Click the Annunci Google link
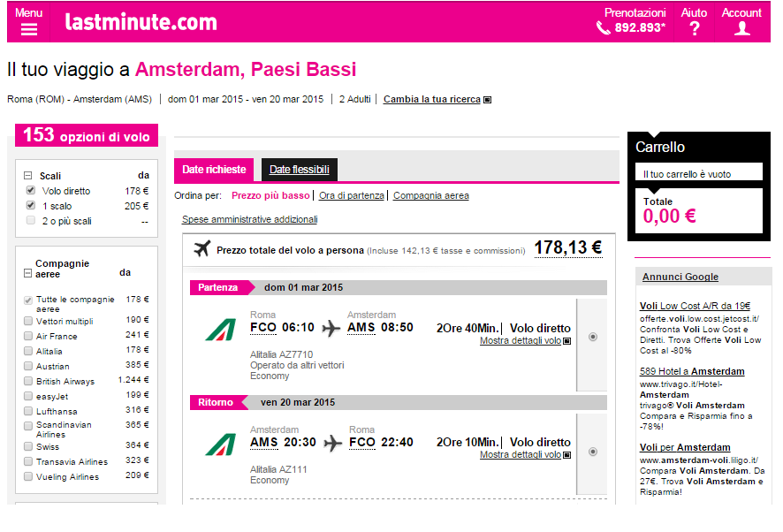Screen dimensions: 783x532 tap(680, 277)
